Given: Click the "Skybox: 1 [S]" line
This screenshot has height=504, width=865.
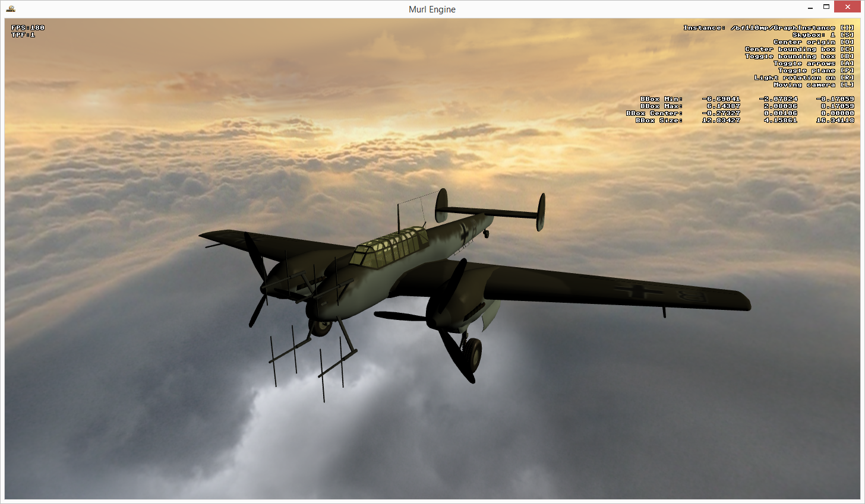Looking at the screenshot, I should click(x=823, y=35).
